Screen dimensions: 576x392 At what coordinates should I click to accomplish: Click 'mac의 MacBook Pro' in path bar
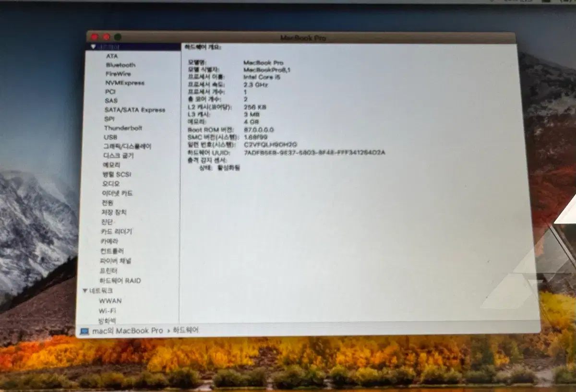pyautogui.click(x=128, y=331)
